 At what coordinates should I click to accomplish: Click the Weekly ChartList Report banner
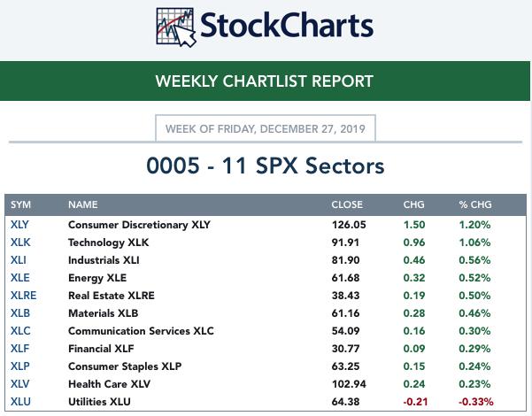[265, 81]
